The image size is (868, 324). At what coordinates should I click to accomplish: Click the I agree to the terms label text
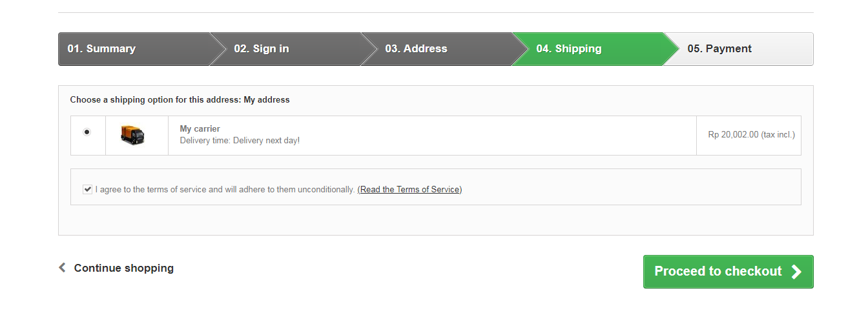point(225,190)
